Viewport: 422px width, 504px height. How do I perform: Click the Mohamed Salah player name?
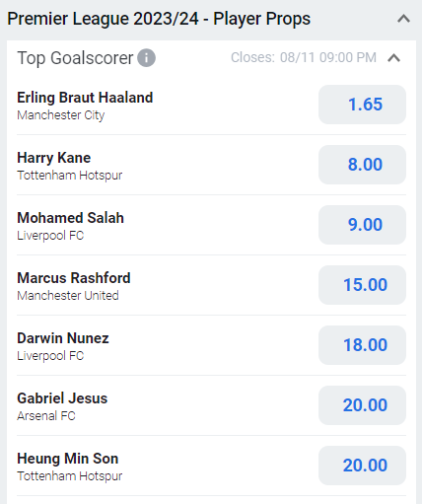pyautogui.click(x=71, y=218)
